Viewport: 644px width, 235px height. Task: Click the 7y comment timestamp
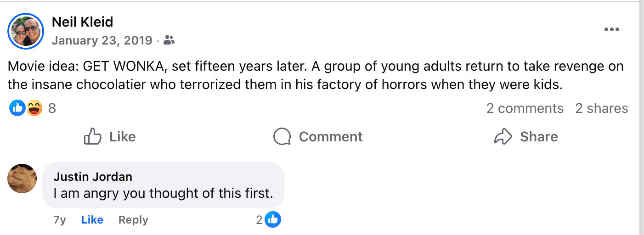(60, 220)
